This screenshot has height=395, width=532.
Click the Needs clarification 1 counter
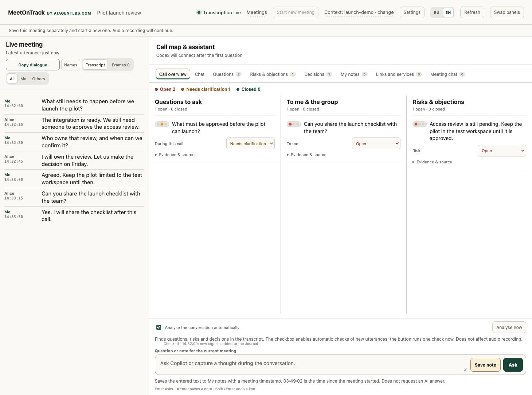pos(206,89)
